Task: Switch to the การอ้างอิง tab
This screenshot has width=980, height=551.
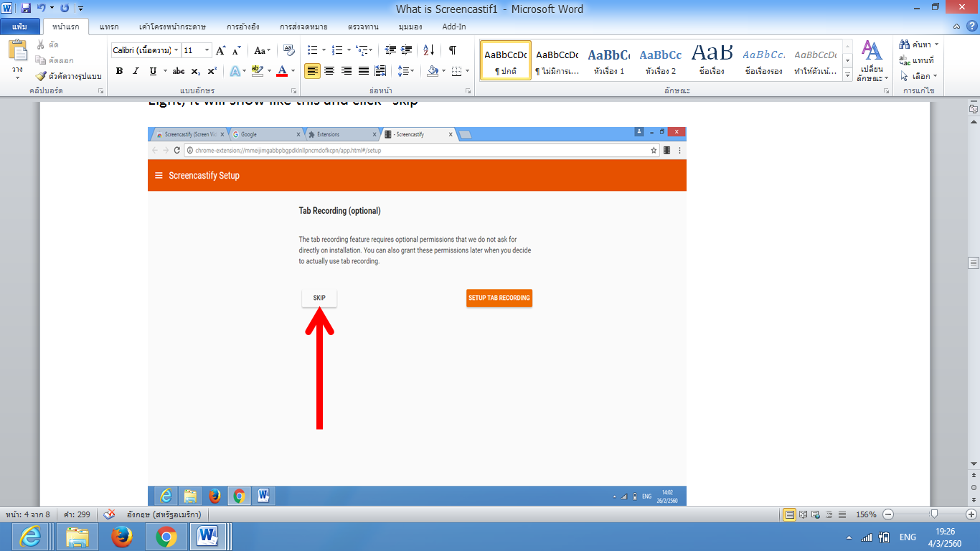Action: [242, 27]
